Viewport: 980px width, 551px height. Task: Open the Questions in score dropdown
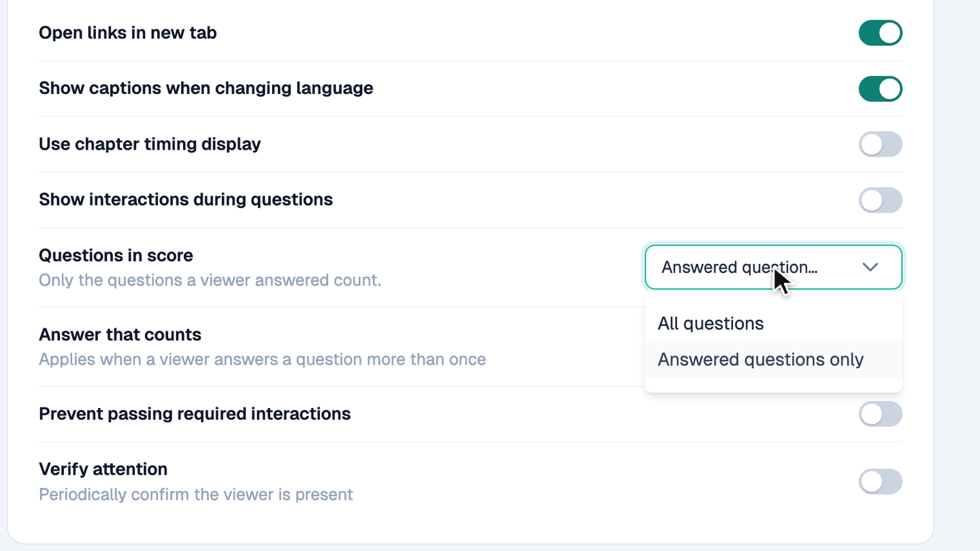[x=773, y=267]
